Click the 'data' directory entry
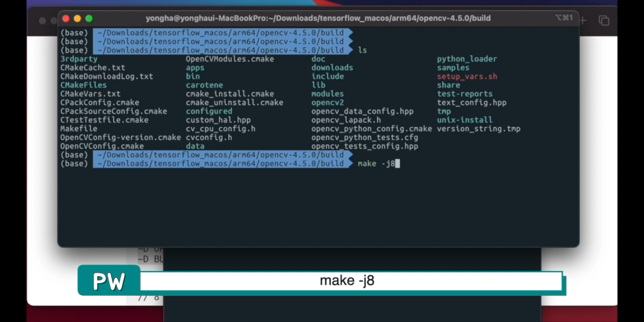The image size is (644, 322). click(195, 146)
